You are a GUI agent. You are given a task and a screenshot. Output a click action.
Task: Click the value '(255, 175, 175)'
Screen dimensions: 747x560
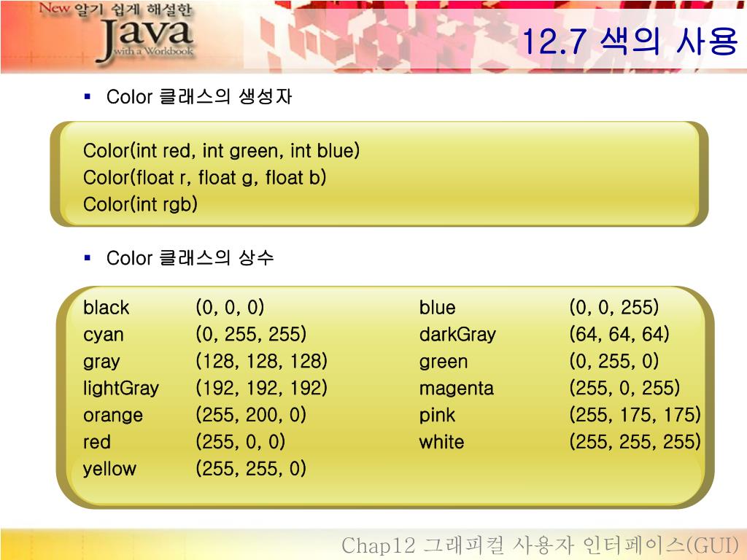point(635,415)
